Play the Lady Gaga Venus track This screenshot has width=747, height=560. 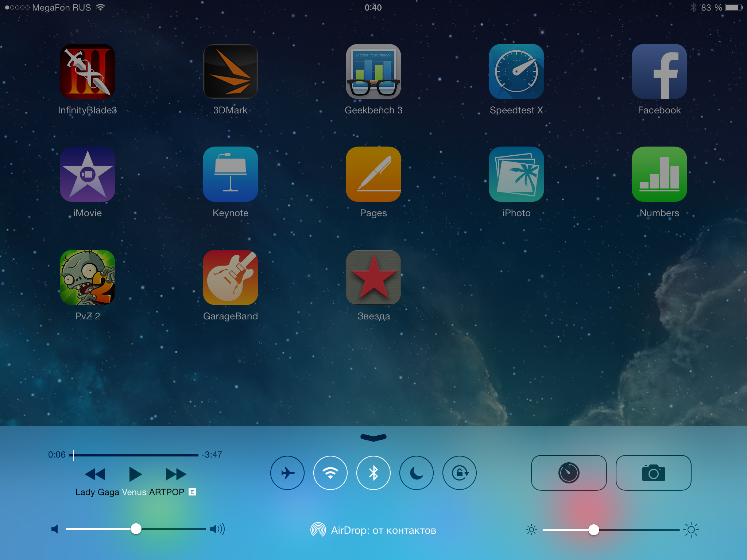pos(135,474)
